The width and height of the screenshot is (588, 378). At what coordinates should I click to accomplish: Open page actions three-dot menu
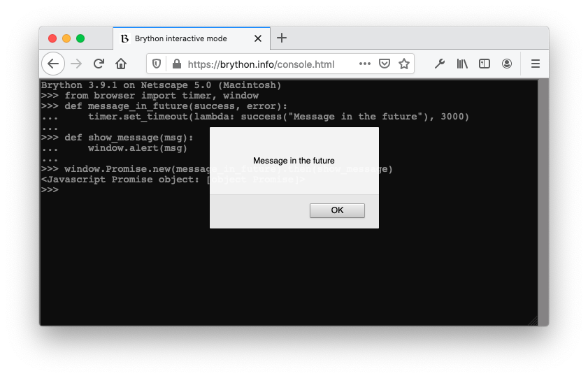click(364, 64)
